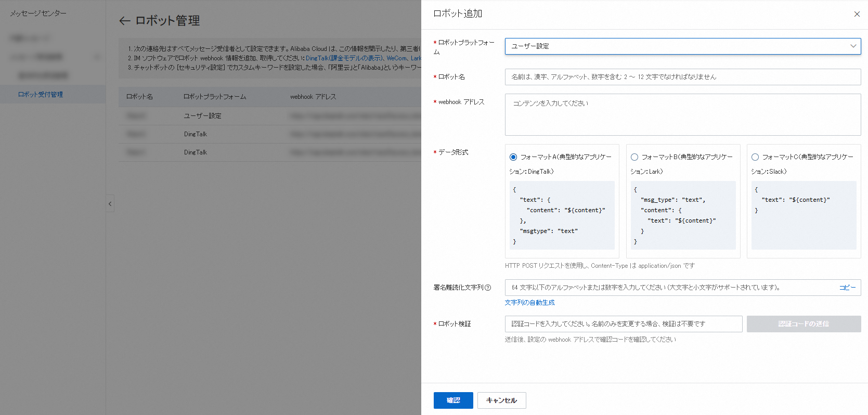
Task: Click into the webhook アドレス text area
Action: coord(683,114)
